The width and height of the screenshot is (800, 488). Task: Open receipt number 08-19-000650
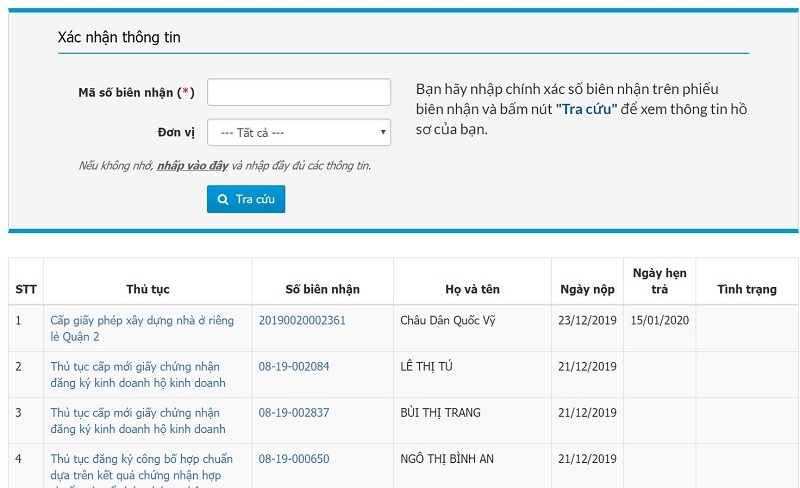pyautogui.click(x=294, y=459)
